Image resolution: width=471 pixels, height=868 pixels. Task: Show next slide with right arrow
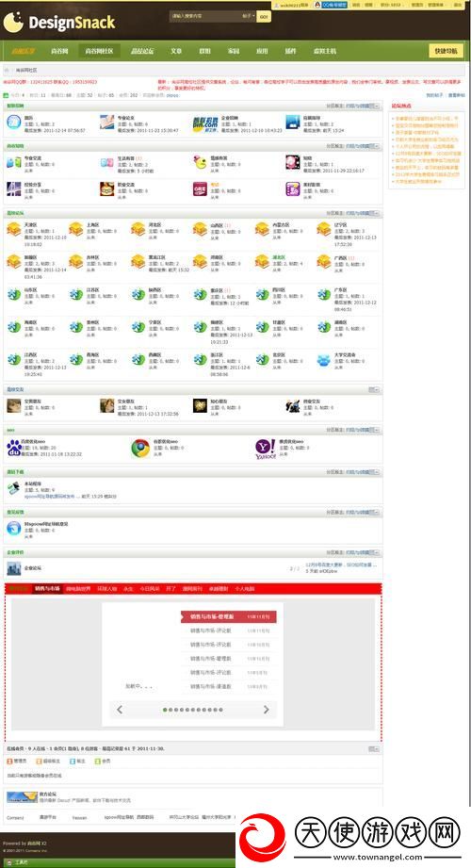coord(267,710)
